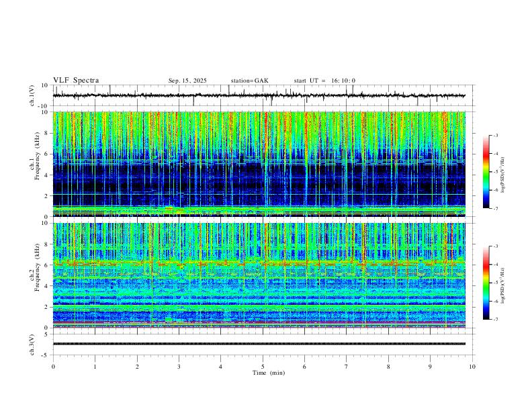Screen dimensions: 532x411
Task: Click the ch.1 voltage waveform trace
Action: coord(259,95)
